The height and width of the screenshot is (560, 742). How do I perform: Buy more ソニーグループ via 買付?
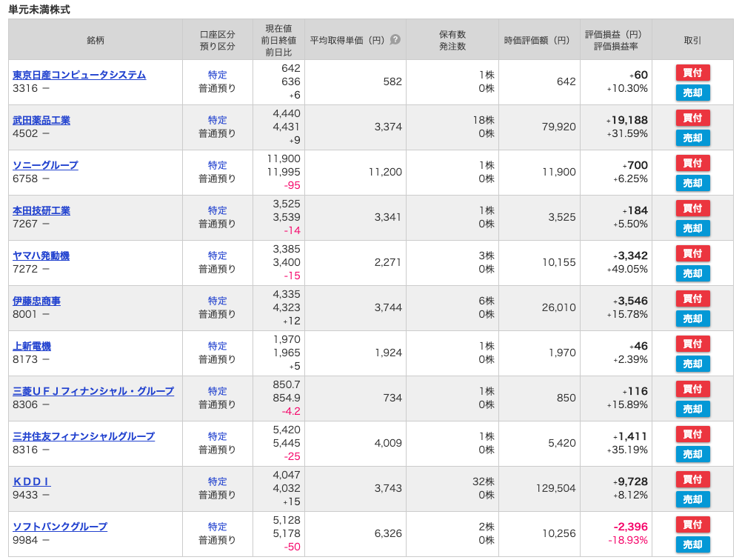(x=692, y=163)
